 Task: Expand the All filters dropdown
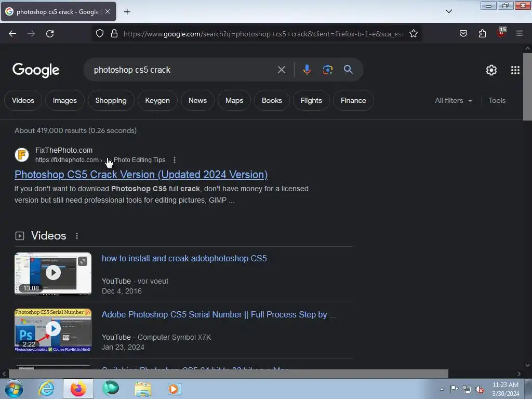click(x=453, y=100)
